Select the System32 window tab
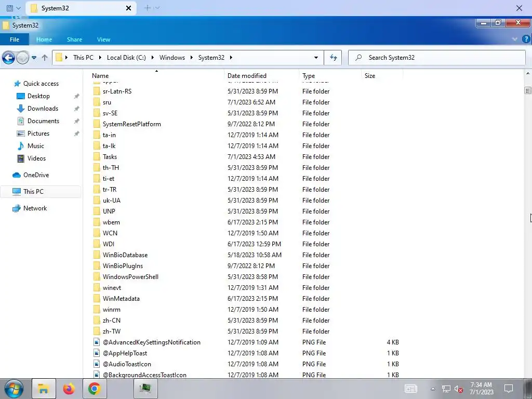This screenshot has width=532, height=399. (81, 8)
